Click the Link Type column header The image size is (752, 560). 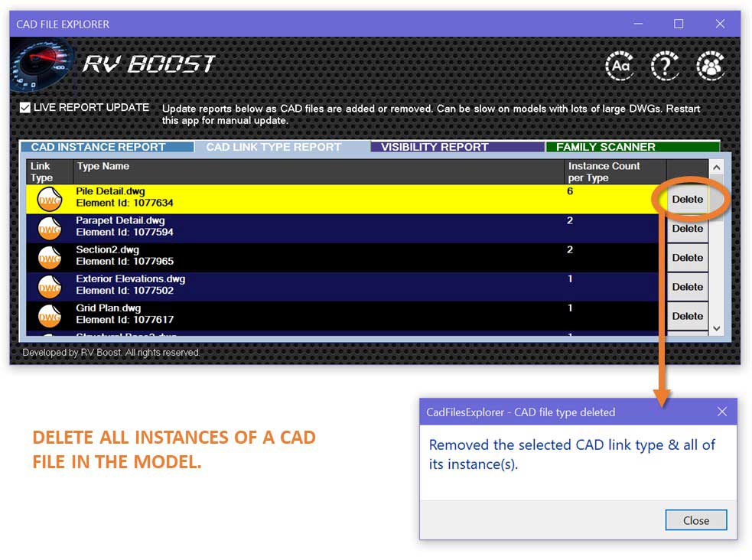point(50,171)
